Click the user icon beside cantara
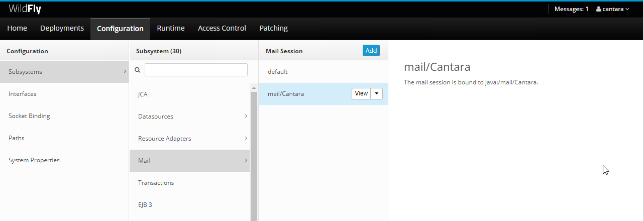Screen dimensions: 644x221 pyautogui.click(x=598, y=9)
